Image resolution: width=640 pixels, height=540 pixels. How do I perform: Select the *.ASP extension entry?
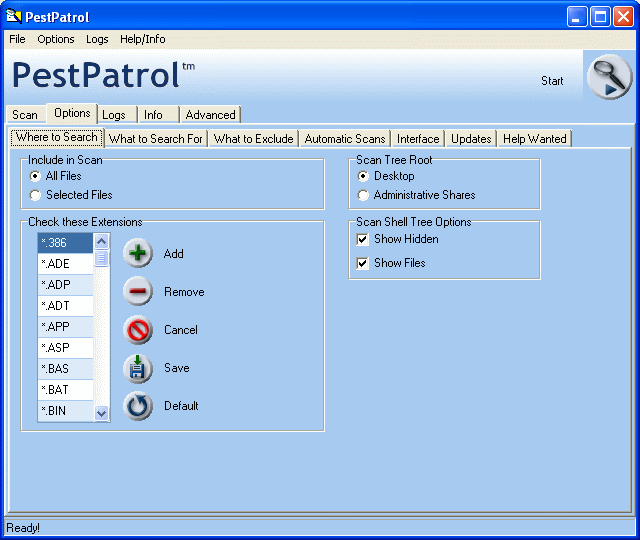point(65,348)
